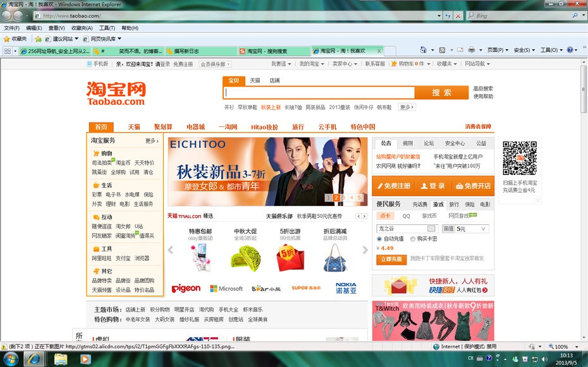This screenshot has height=367, width=588.
Task: Click the 秋装上新 hot search link
Action: [x=271, y=107]
